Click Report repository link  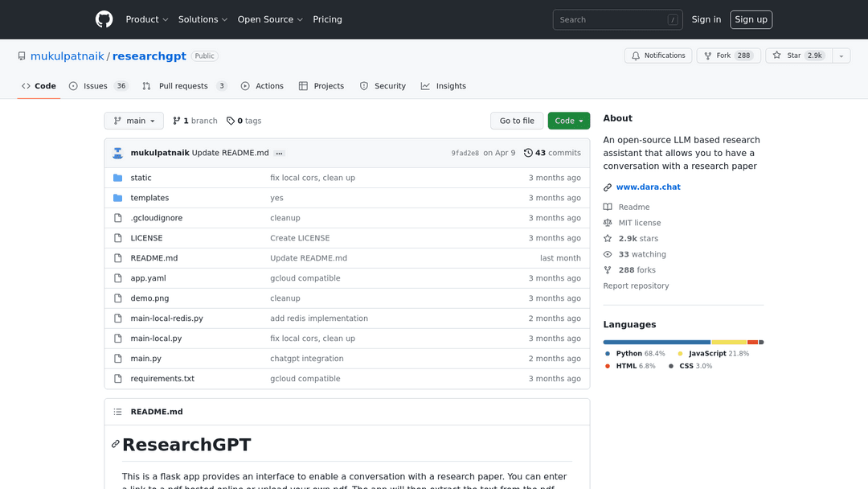[x=636, y=286]
